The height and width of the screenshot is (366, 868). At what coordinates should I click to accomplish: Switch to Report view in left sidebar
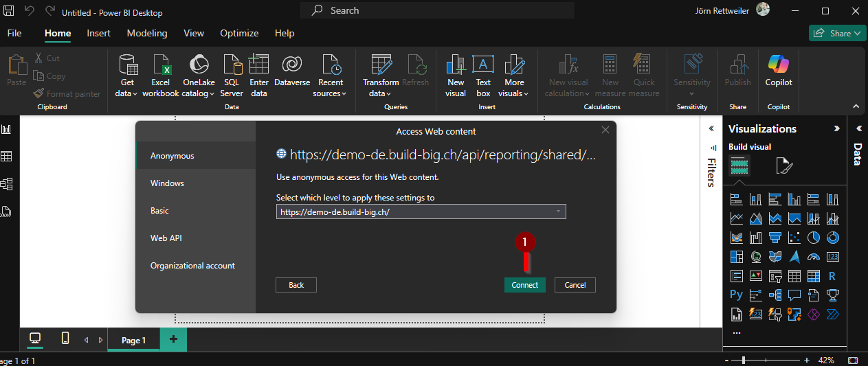click(x=6, y=129)
